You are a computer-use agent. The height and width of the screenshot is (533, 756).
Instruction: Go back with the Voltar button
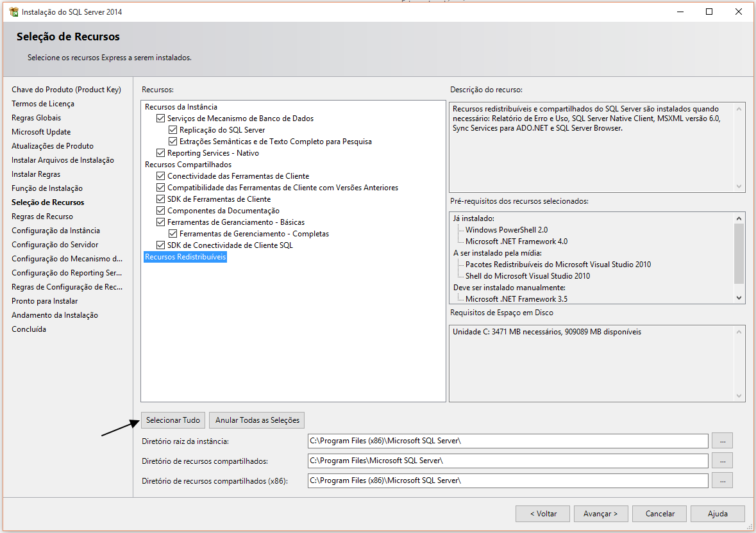coord(543,514)
